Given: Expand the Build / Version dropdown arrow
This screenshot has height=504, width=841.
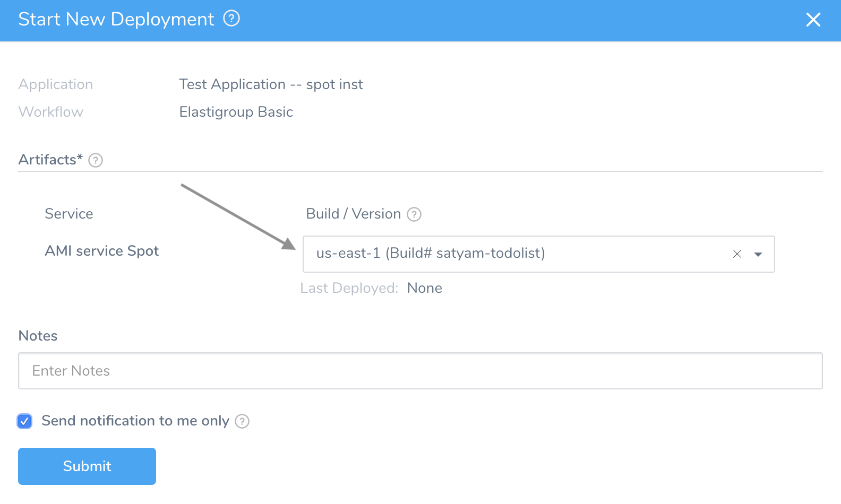Looking at the screenshot, I should click(758, 255).
